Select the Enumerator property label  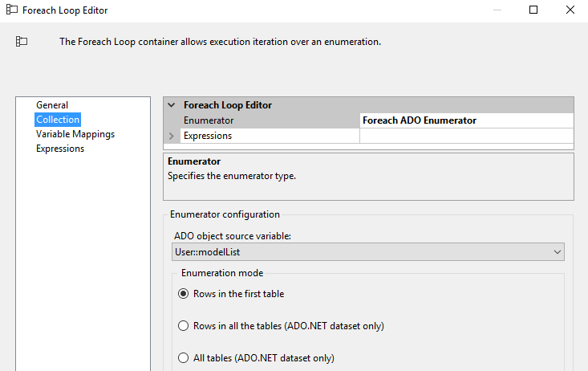(x=209, y=120)
